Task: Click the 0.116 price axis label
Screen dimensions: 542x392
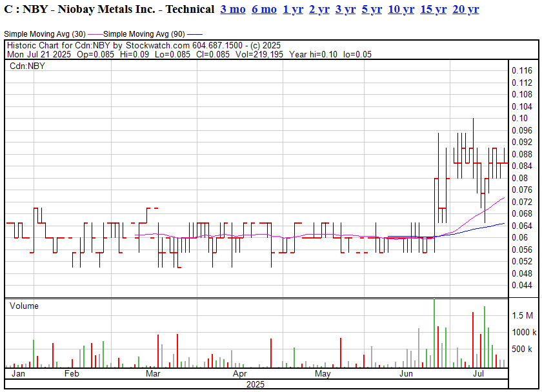Action: [522, 71]
